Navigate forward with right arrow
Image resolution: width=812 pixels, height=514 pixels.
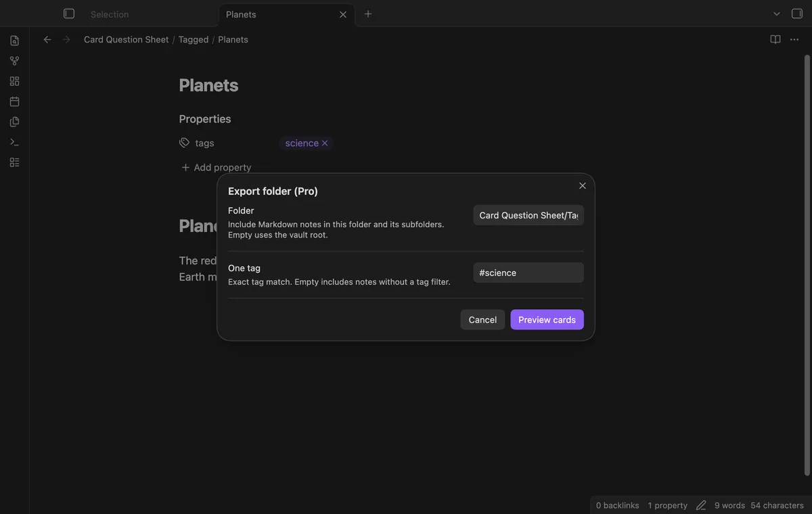pos(66,39)
